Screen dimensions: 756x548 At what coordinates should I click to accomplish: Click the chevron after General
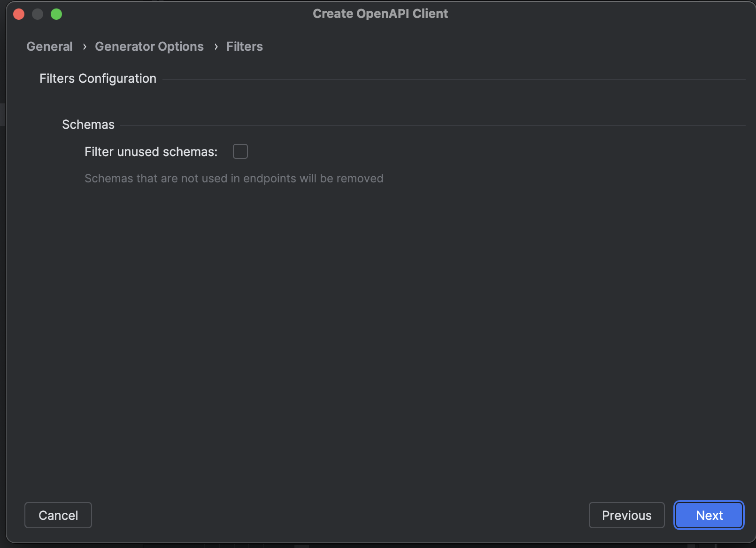click(85, 47)
